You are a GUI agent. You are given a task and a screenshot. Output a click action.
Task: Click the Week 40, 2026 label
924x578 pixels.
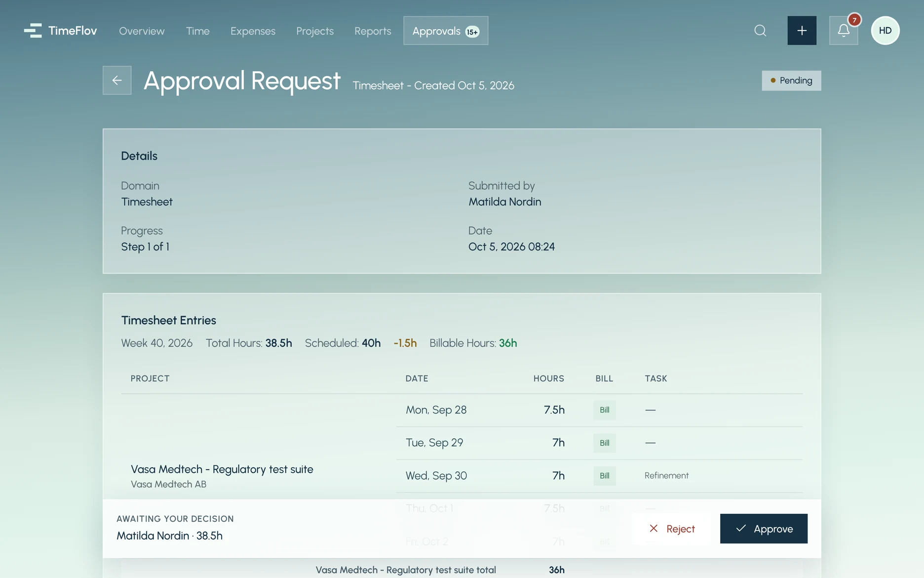157,343
